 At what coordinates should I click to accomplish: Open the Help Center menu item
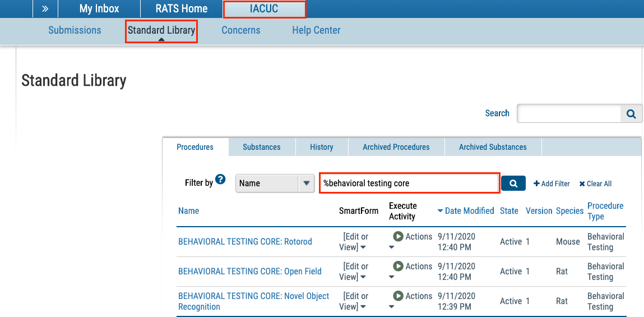[316, 30]
